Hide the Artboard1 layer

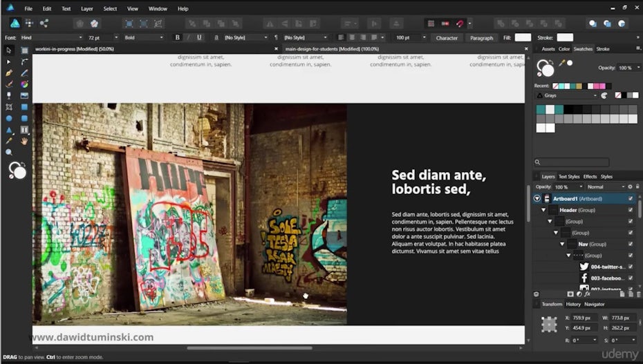[x=630, y=198]
